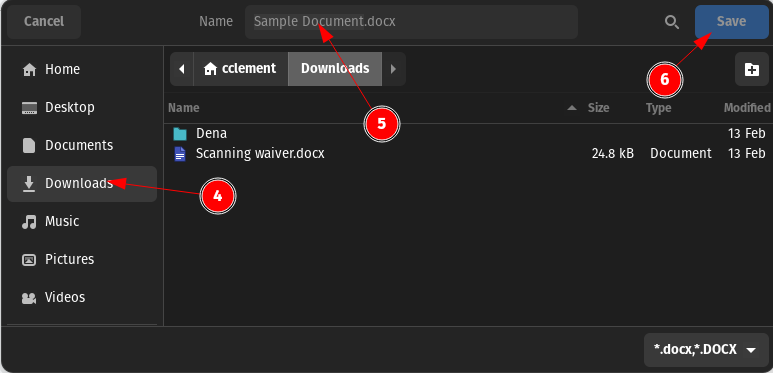The width and height of the screenshot is (773, 373).
Task: Click the Dena folder icon
Action: [x=180, y=134]
